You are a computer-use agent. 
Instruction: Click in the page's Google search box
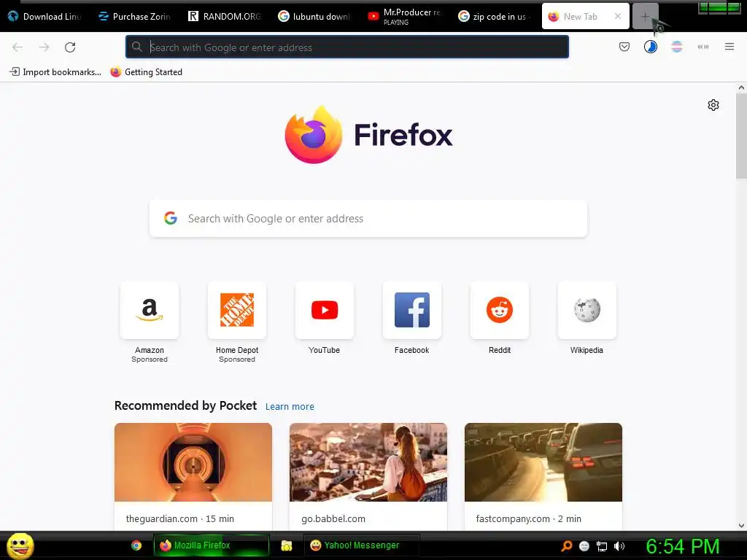click(368, 218)
